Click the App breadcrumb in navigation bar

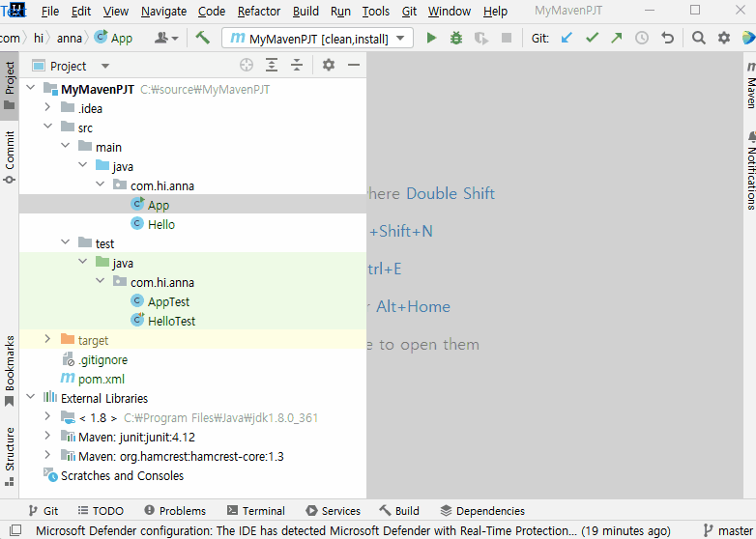(113, 38)
